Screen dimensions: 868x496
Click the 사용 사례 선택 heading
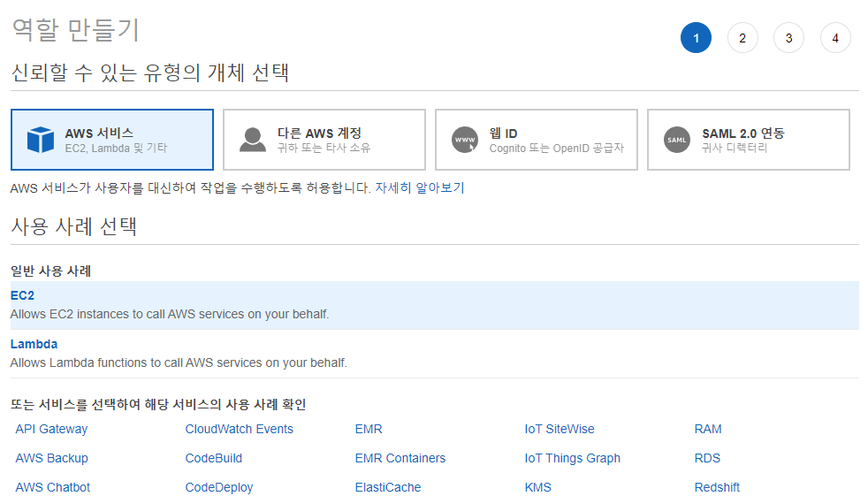(x=73, y=226)
